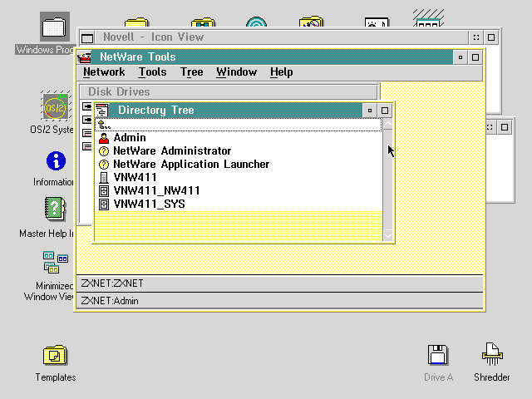
Task: Maximize the partially hidden right window
Action: point(505,127)
